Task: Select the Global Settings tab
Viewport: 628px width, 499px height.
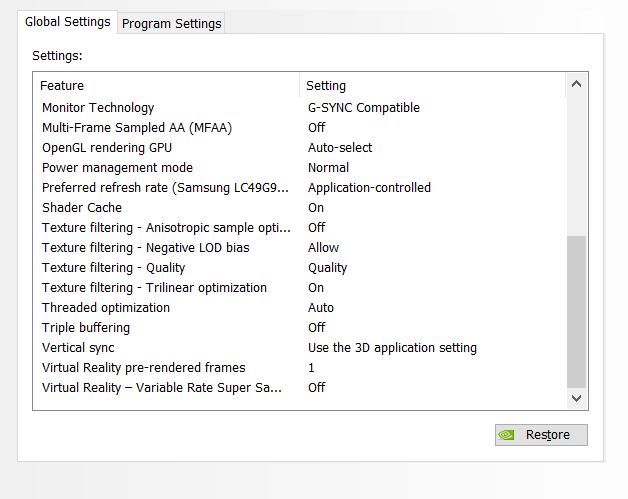Action: coord(68,22)
